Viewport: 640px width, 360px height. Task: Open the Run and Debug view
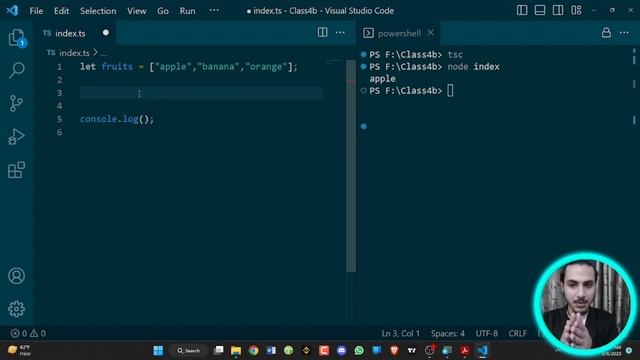click(16, 137)
